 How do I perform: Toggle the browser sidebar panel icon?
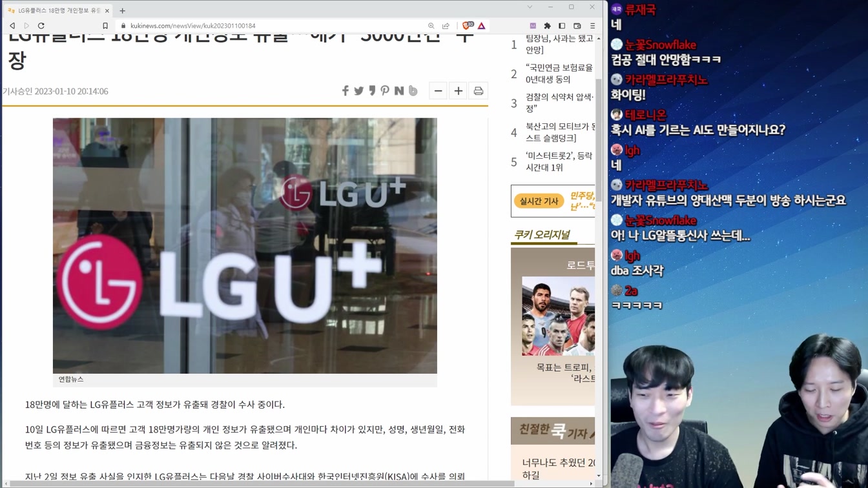point(562,26)
